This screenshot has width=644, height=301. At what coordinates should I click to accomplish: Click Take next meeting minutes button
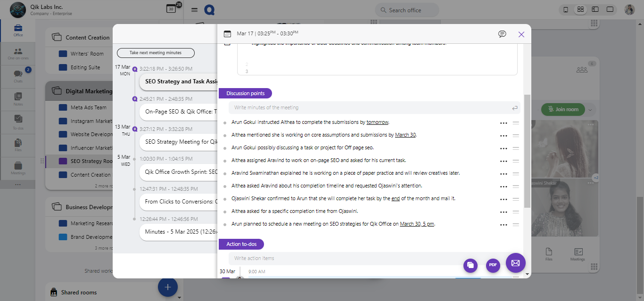[x=156, y=53]
